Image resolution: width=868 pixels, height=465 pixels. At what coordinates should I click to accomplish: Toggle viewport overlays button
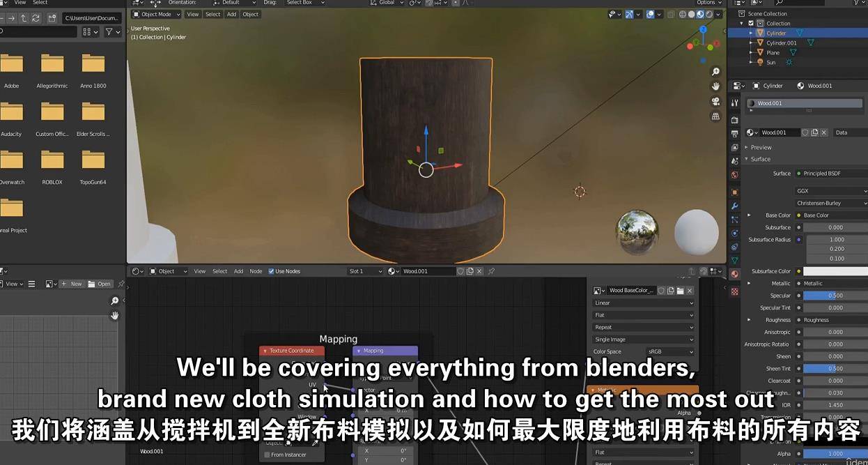click(650, 14)
